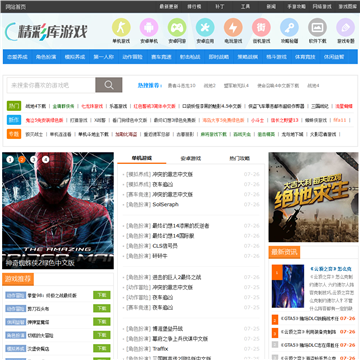Click the orange 专题 label badge

pos(14,134)
